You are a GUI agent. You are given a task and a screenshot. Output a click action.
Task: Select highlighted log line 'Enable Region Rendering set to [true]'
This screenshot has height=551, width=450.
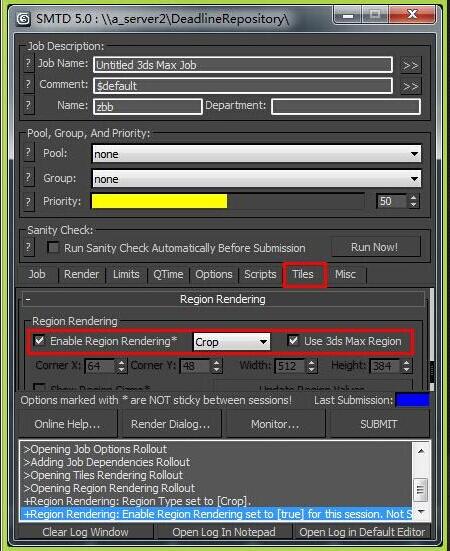216,514
